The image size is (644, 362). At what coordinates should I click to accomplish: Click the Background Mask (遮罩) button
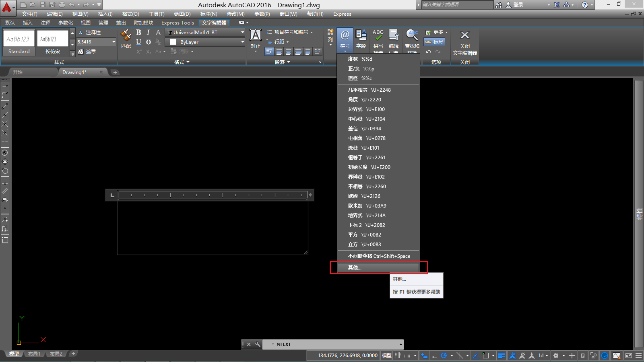[x=87, y=51]
